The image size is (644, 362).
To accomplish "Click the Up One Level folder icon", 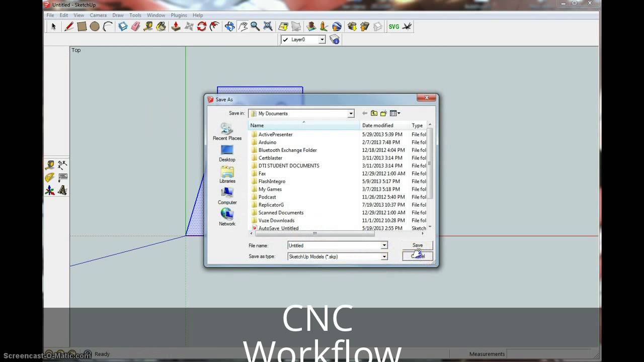I will point(374,114).
